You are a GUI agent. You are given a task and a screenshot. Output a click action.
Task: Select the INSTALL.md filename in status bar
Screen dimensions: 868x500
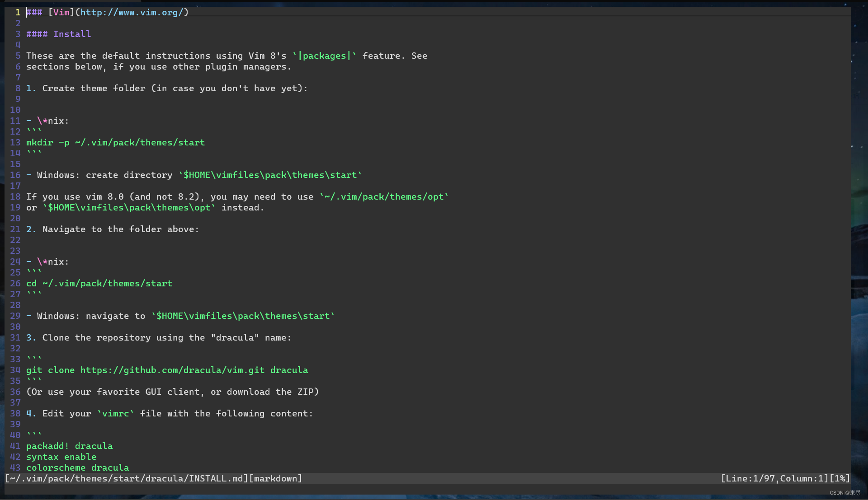pos(217,478)
